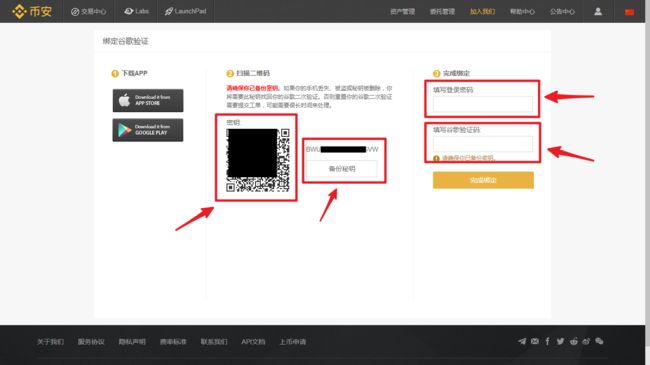Screen dimensions: 650x365
Task: Open 委托管理 in the top navigation
Action: (442, 12)
